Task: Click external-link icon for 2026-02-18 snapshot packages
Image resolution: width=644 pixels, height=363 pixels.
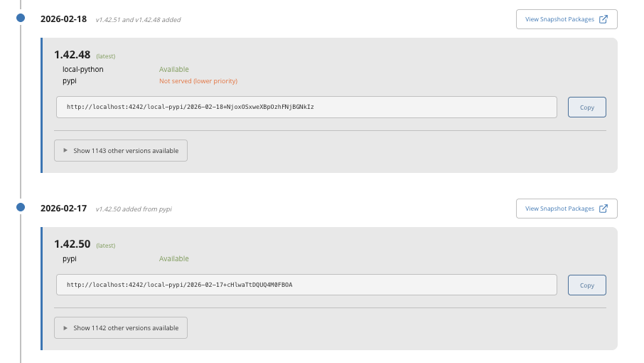Action: (x=603, y=19)
